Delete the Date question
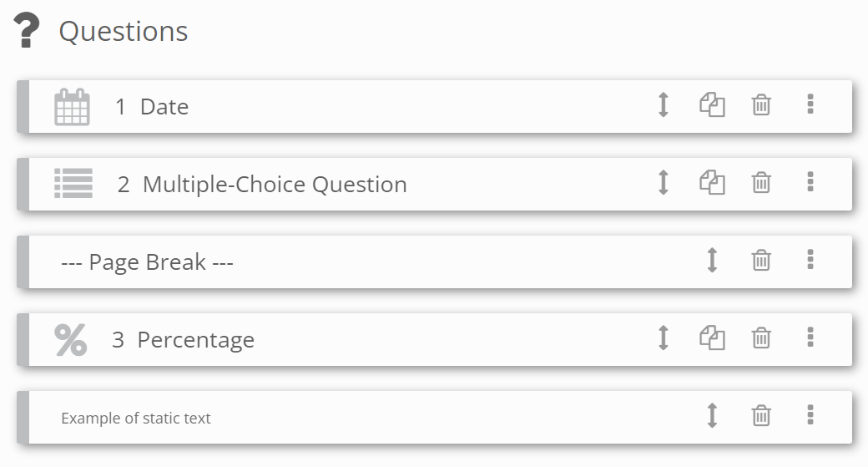This screenshot has height=467, width=868. click(761, 105)
